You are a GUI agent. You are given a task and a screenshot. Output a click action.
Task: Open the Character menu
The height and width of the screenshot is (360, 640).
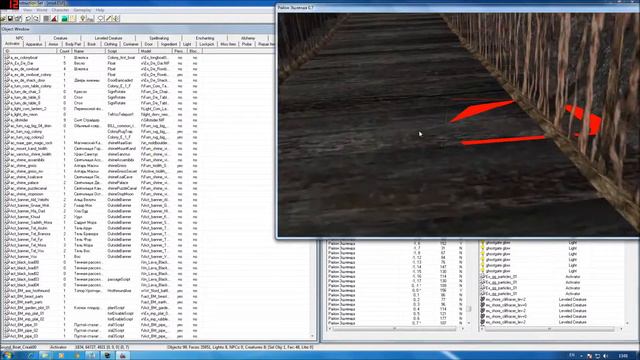pos(60,10)
